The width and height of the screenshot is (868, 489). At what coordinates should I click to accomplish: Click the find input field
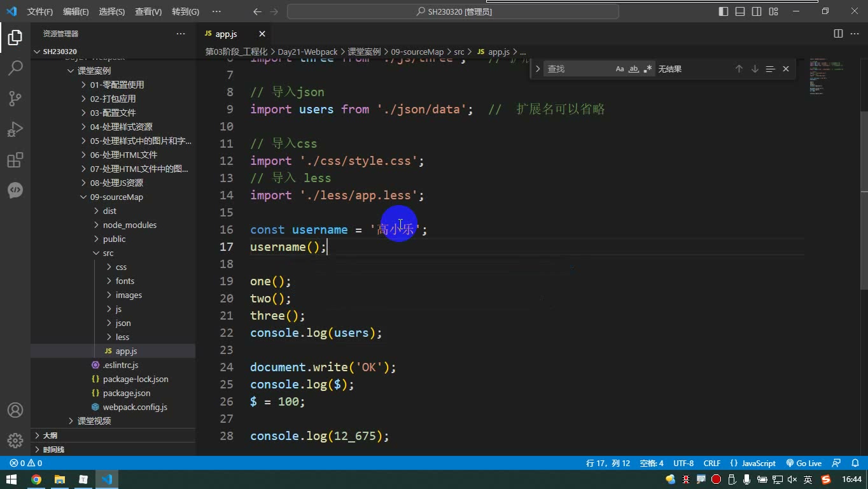pos(577,69)
